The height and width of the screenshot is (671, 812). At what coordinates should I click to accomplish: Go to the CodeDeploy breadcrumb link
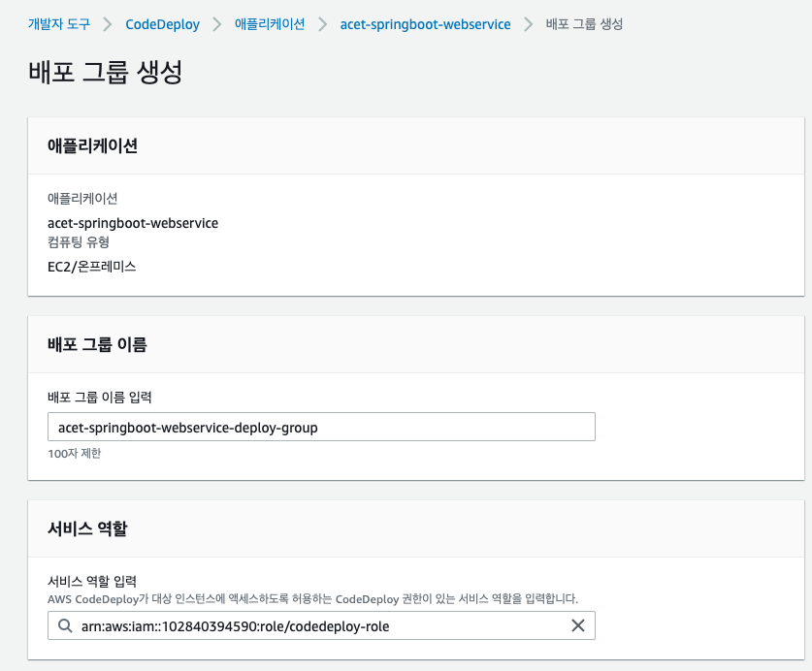(x=162, y=24)
